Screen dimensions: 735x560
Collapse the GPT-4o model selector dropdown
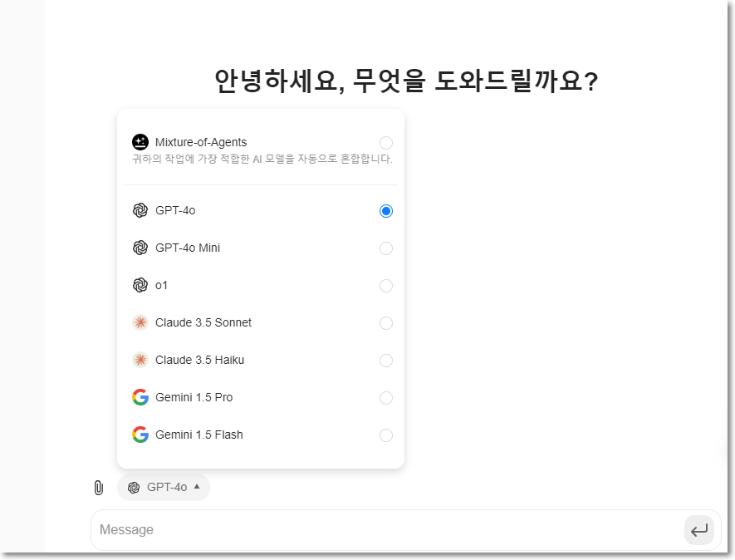coord(164,488)
